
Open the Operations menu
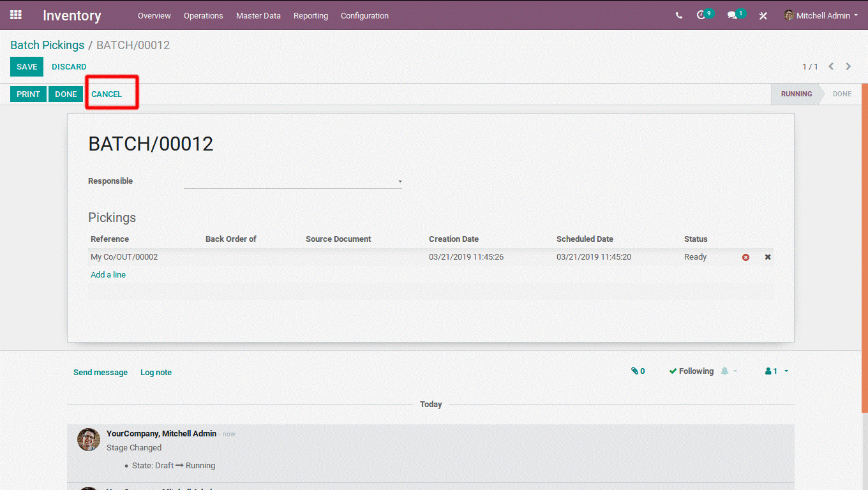pyautogui.click(x=203, y=16)
